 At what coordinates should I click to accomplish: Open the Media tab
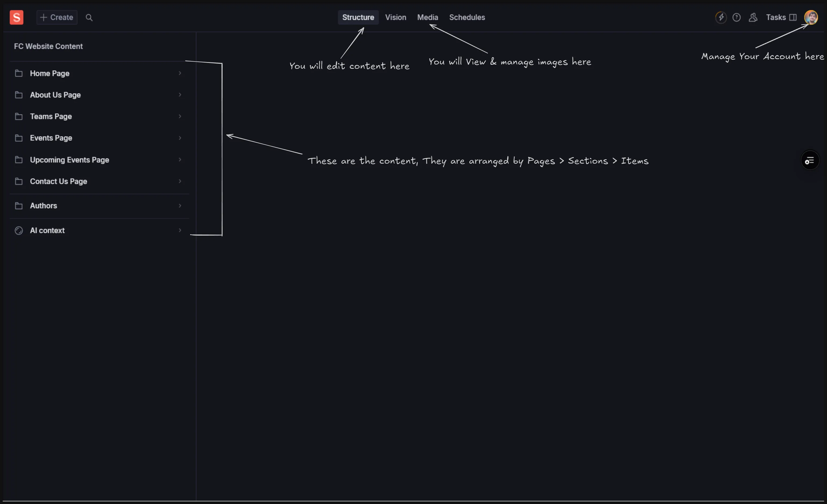click(x=427, y=17)
